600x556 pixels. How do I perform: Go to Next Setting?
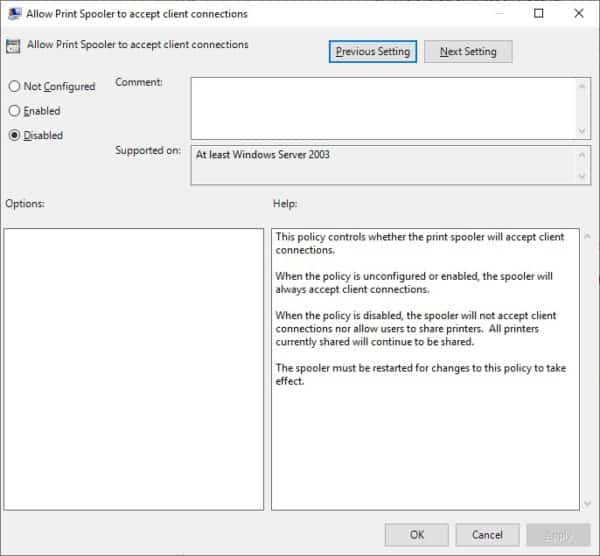(x=468, y=52)
